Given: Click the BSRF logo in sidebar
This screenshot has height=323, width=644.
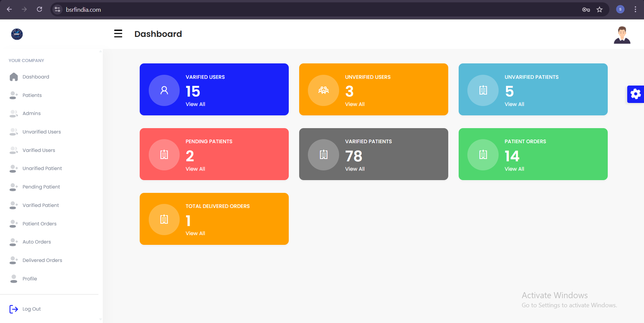Looking at the screenshot, I should click(x=17, y=34).
